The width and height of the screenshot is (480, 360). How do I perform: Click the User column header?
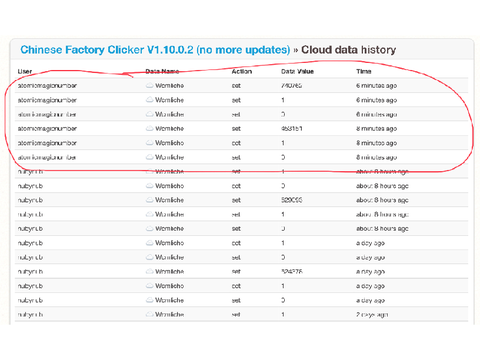point(25,71)
